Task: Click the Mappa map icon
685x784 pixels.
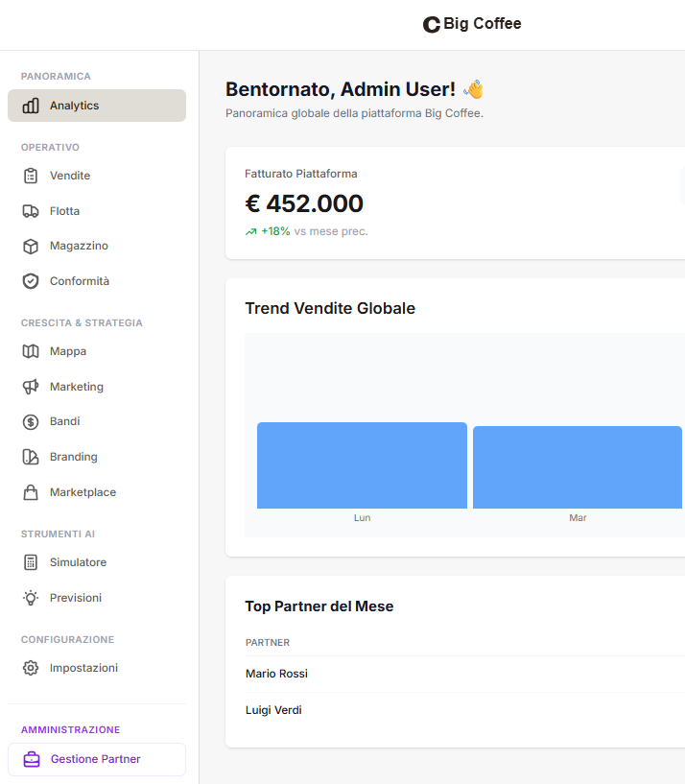Action: [29, 351]
